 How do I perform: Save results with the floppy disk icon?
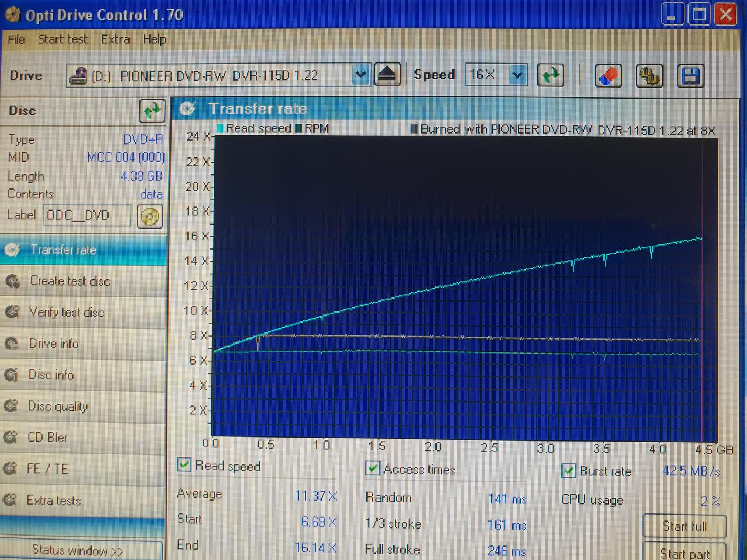(690, 76)
